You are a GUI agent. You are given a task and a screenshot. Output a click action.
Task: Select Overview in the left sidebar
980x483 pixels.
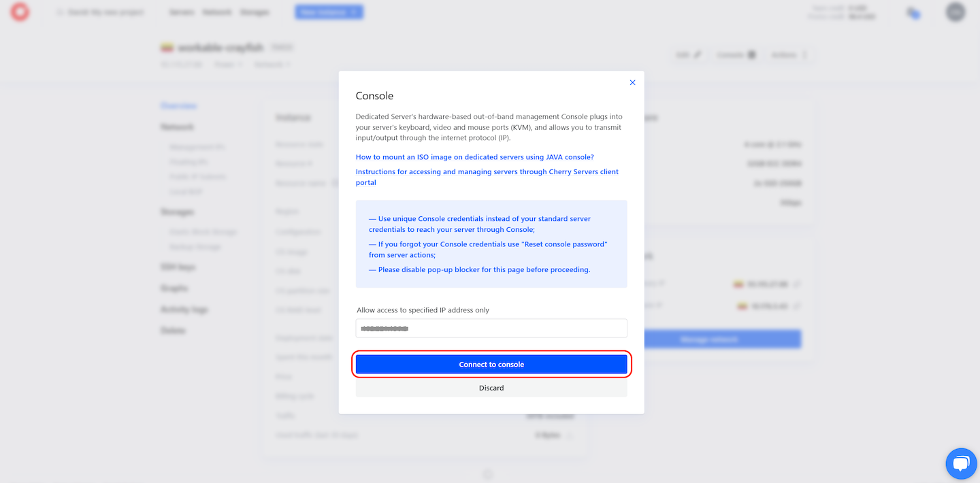179,106
